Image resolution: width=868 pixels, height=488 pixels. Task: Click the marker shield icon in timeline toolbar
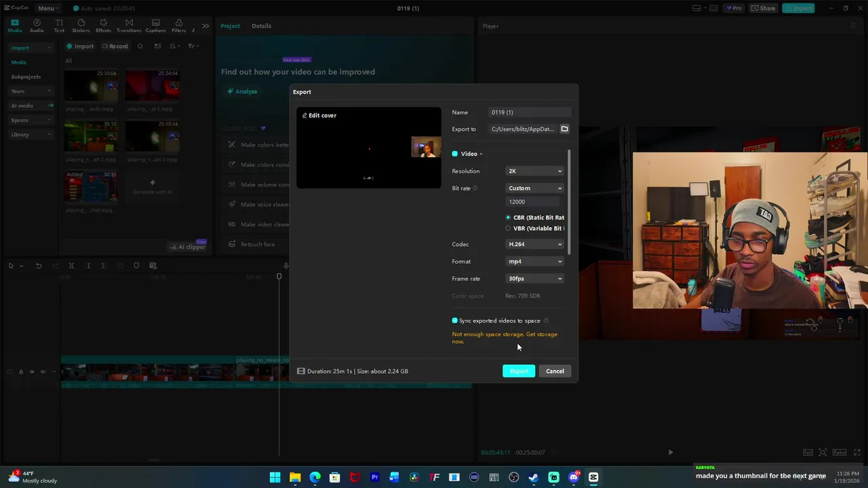(x=136, y=266)
